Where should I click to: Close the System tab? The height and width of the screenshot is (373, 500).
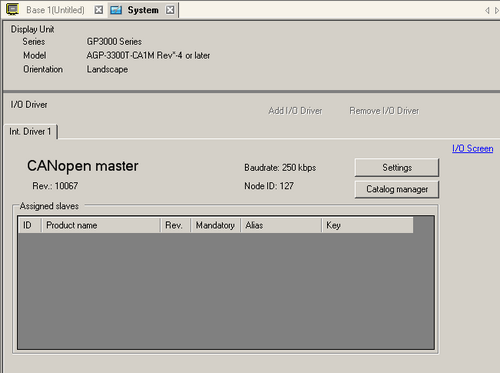(x=170, y=10)
